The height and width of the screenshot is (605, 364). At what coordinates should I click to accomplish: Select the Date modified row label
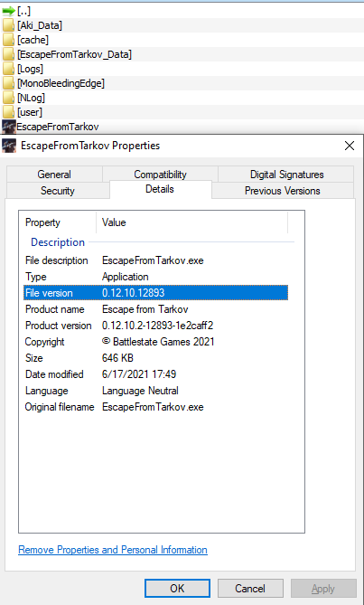(x=54, y=374)
